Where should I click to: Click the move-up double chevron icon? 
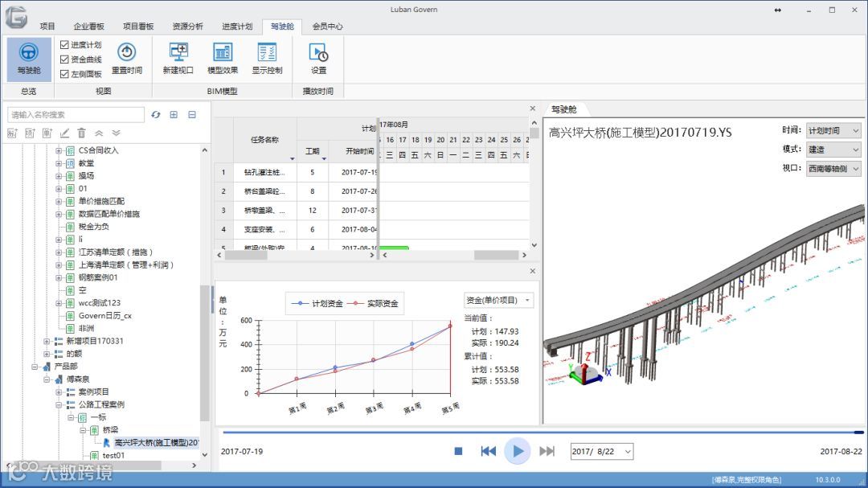[99, 133]
